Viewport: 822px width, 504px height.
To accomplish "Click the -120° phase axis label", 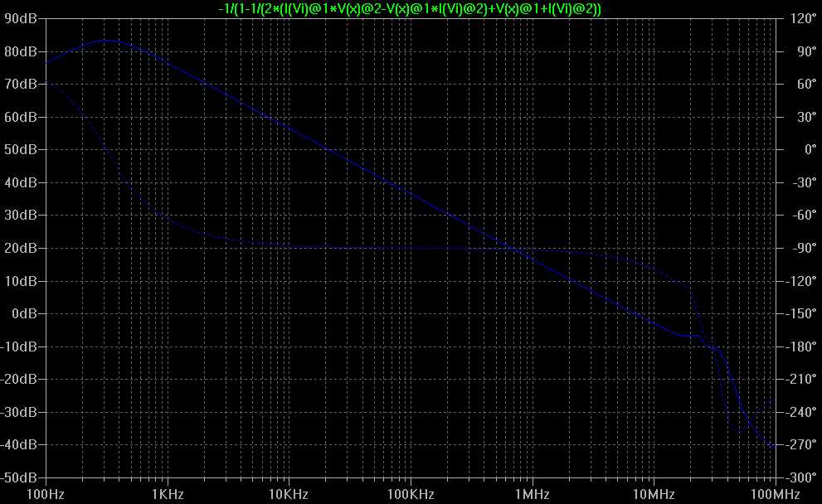I will point(801,281).
